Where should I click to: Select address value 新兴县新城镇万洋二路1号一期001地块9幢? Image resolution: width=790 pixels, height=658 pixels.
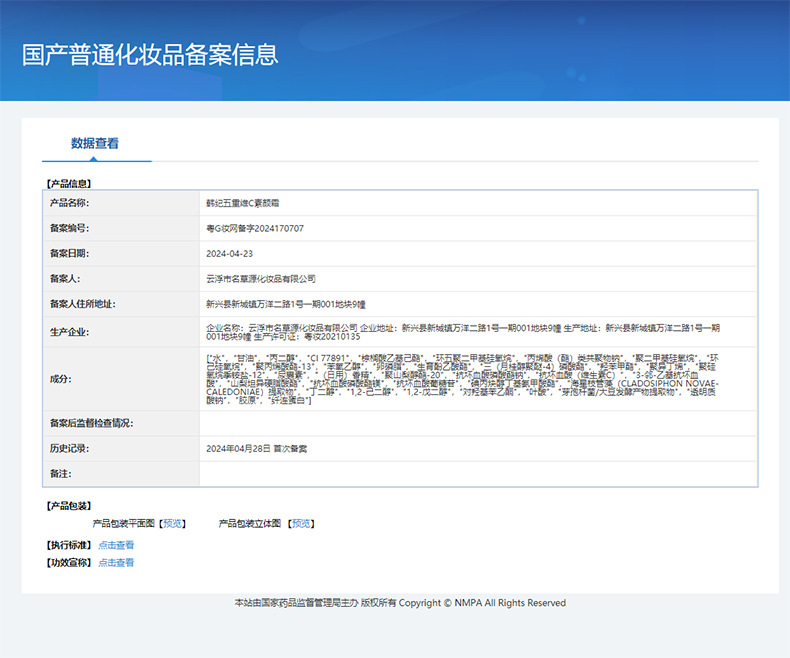click(286, 304)
